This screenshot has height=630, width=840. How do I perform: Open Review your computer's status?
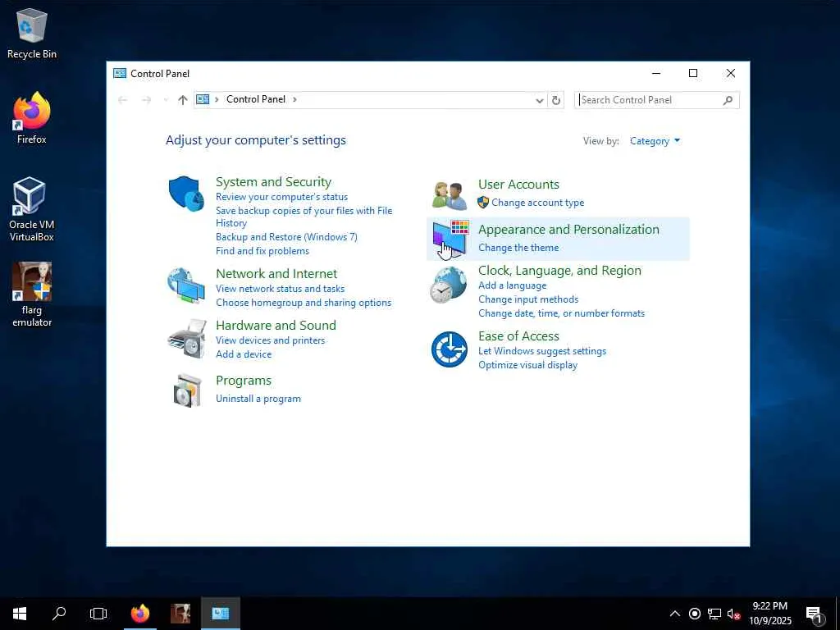coord(282,197)
